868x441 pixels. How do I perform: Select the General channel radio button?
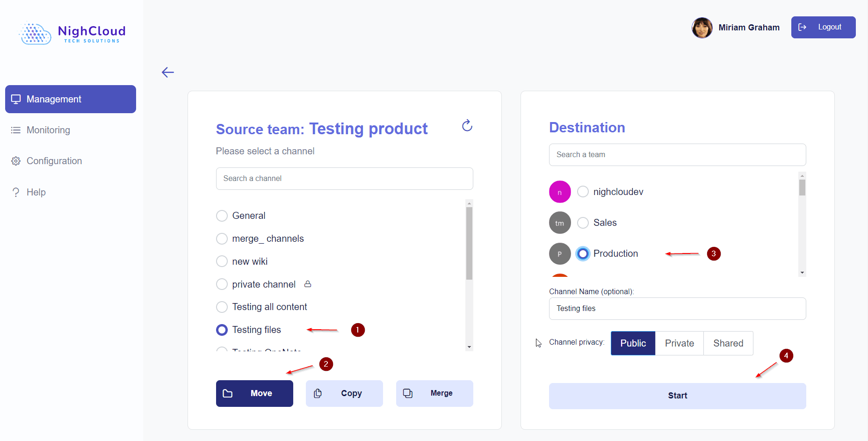pyautogui.click(x=222, y=216)
